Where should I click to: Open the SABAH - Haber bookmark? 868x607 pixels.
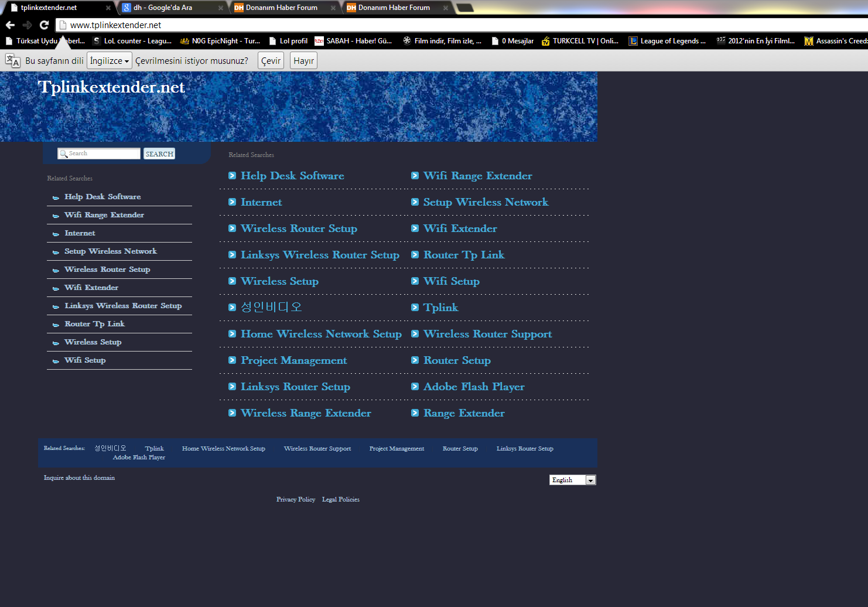click(353, 41)
